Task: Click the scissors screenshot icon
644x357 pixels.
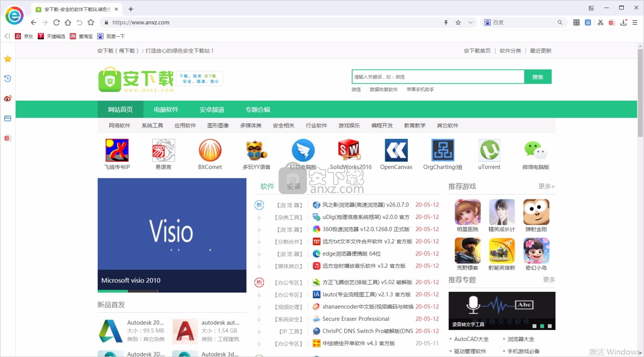Action: pos(600,23)
